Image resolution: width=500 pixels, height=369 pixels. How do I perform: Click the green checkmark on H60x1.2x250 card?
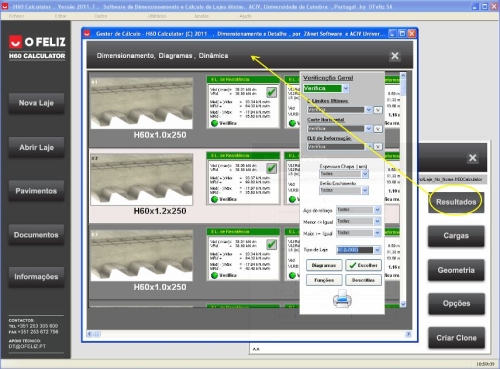pyautogui.click(x=271, y=168)
